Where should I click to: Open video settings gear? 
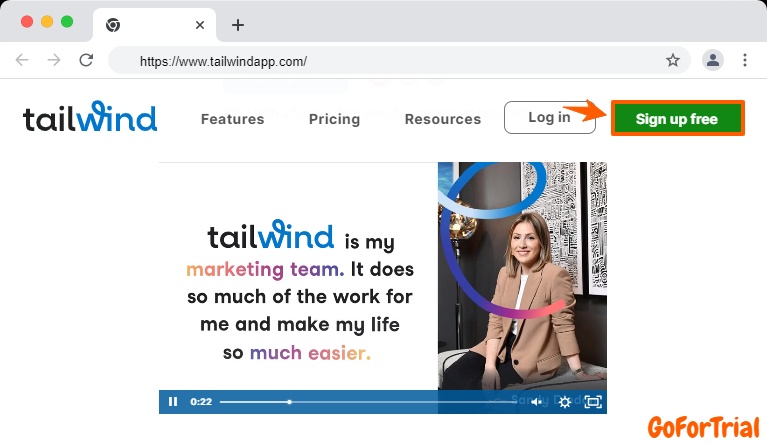564,402
